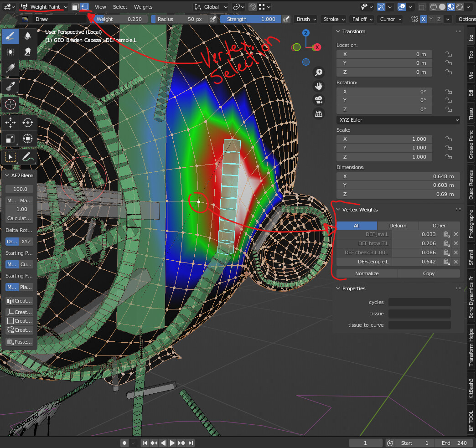Click the End frame 240 field
The height and width of the screenshot is (448, 476).
(x=455, y=443)
